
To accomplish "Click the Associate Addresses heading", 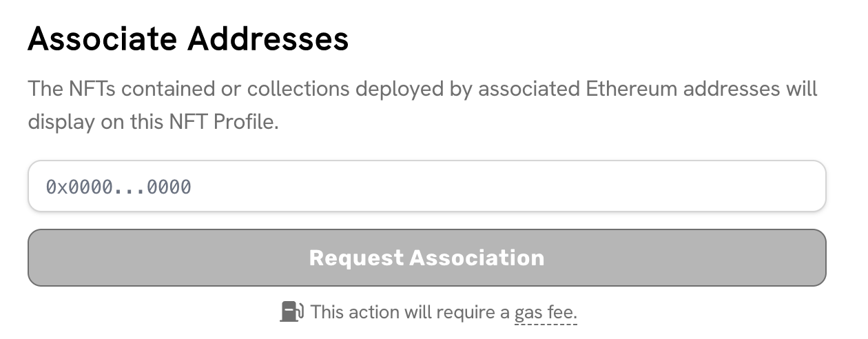I will pyautogui.click(x=188, y=39).
